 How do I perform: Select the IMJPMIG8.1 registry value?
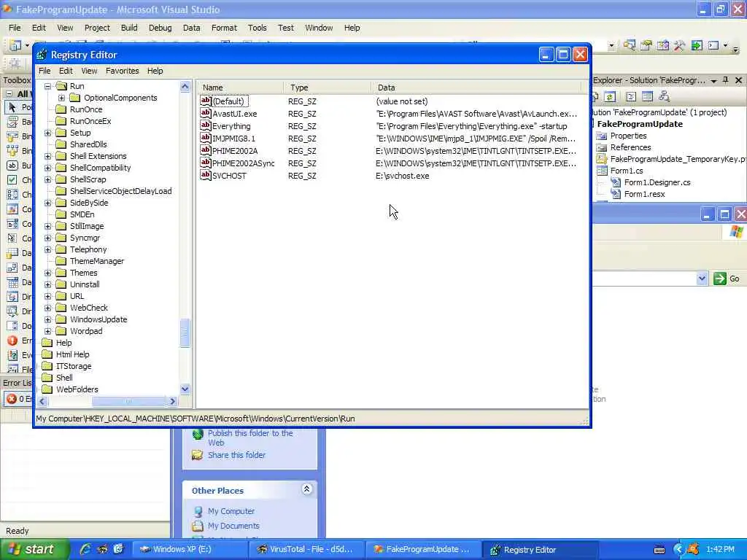pyautogui.click(x=233, y=139)
